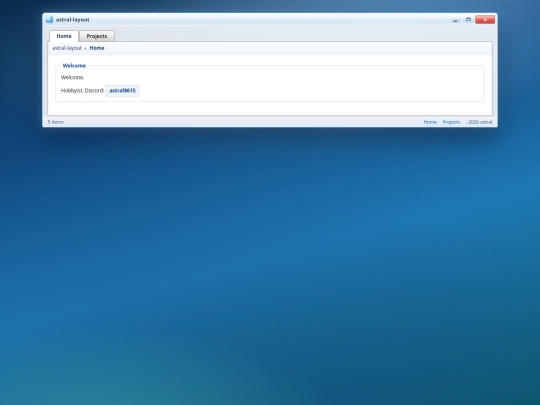Click the '2026 astral' footer text
540x405 pixels.
tap(480, 122)
